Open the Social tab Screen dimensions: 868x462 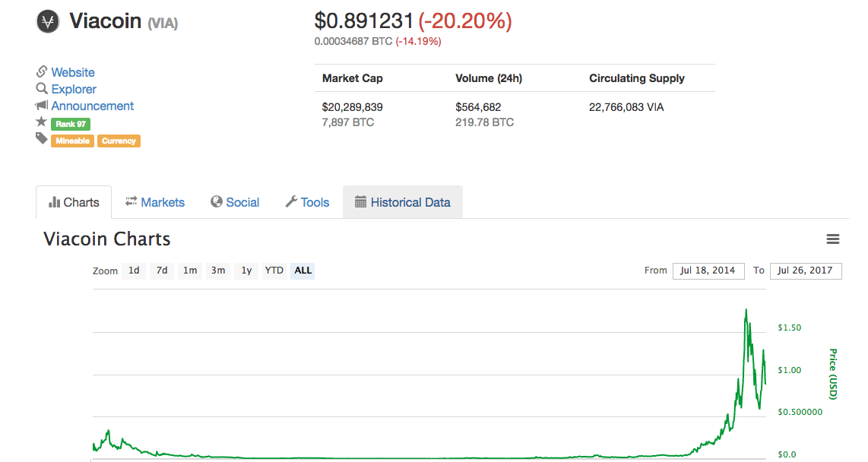[235, 203]
